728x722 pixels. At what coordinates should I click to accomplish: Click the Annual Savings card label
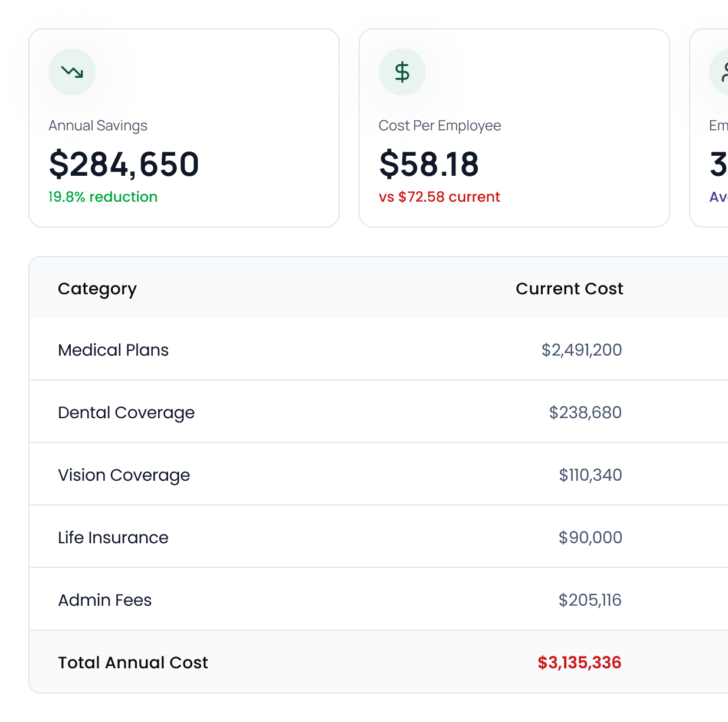(98, 126)
